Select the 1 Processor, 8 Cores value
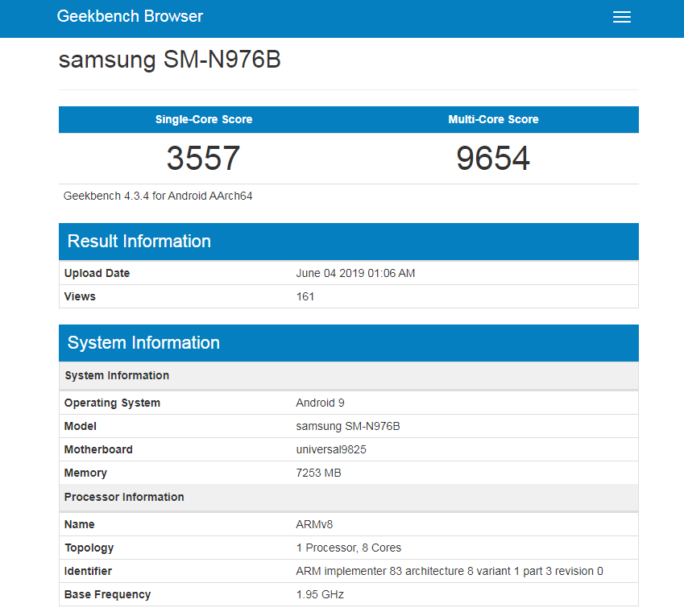 pyautogui.click(x=349, y=548)
